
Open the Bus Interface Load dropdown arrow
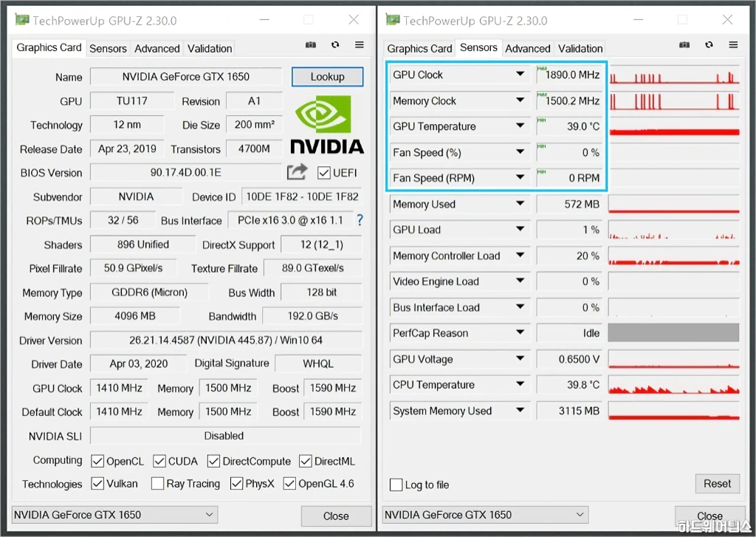point(520,307)
